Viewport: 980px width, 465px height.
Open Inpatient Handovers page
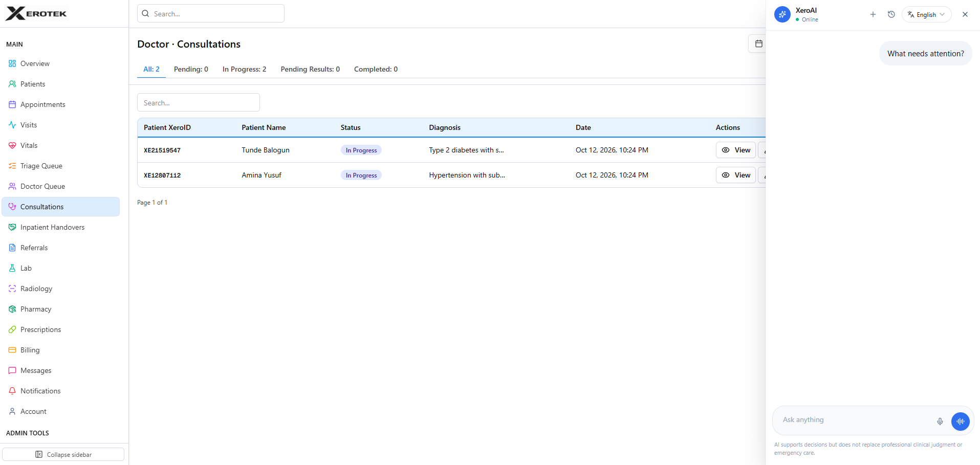click(x=60, y=227)
